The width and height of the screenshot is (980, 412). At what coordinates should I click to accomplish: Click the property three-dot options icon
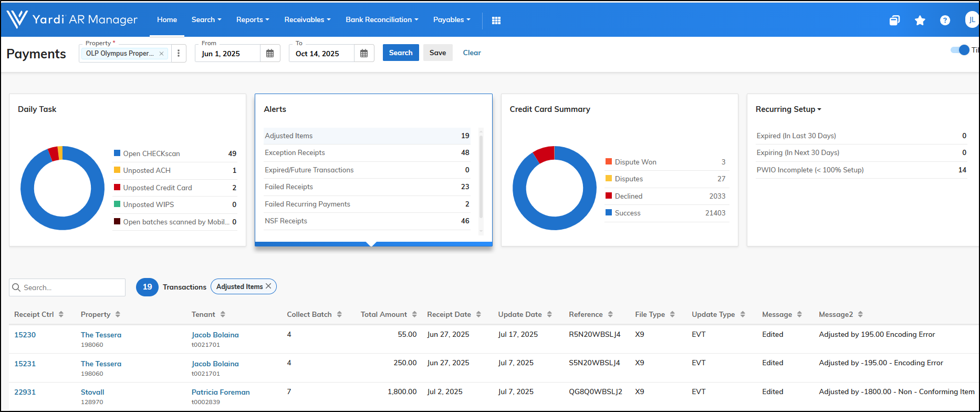tap(179, 54)
